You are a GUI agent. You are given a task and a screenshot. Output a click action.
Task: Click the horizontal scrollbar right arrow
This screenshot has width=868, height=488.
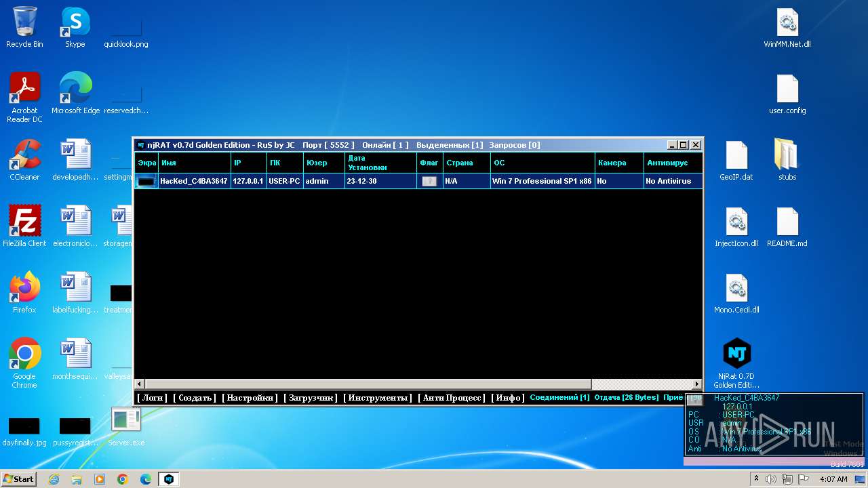pyautogui.click(x=696, y=384)
